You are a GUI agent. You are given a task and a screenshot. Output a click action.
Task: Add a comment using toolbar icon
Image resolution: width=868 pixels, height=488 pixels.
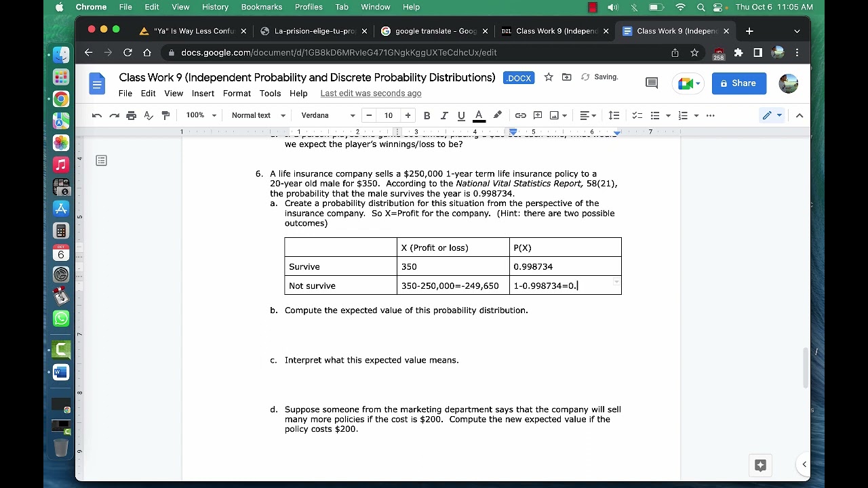pos(538,115)
